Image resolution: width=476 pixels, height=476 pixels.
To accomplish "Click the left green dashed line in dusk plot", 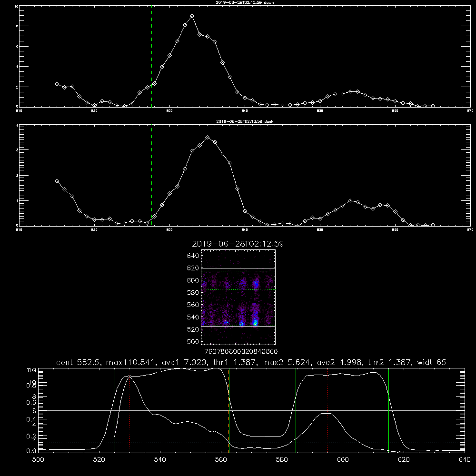I will (x=151, y=176).
